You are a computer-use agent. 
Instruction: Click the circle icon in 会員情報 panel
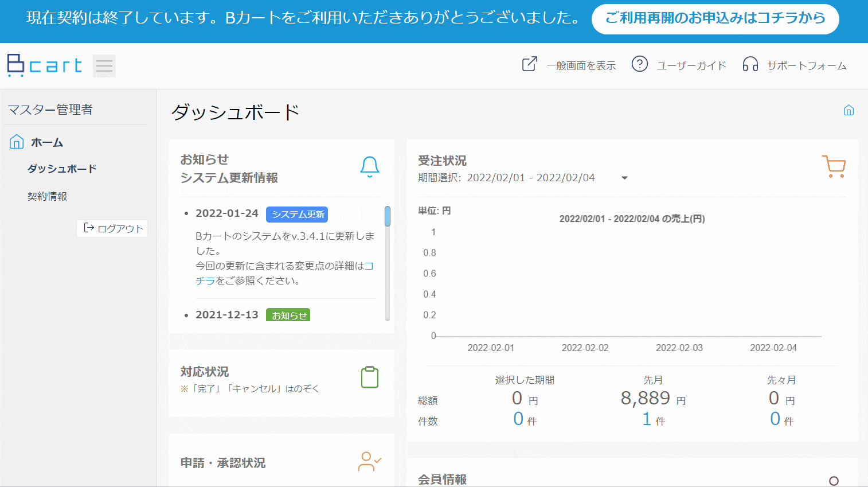[834, 481]
